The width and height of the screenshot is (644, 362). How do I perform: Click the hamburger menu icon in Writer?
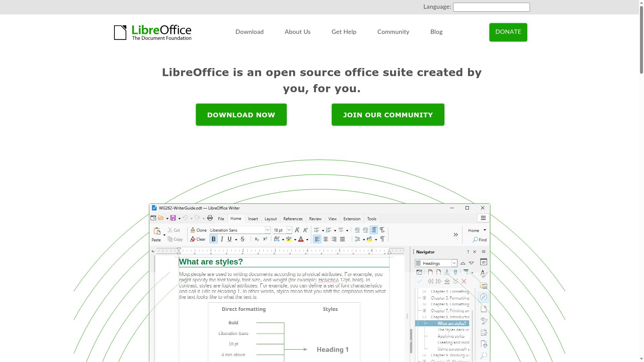click(483, 218)
